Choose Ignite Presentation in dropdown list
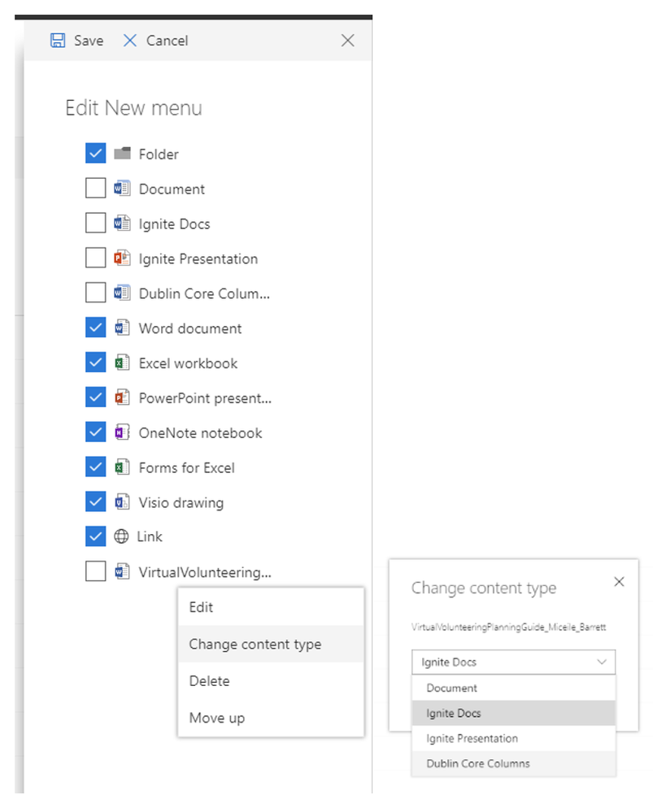 click(472, 739)
